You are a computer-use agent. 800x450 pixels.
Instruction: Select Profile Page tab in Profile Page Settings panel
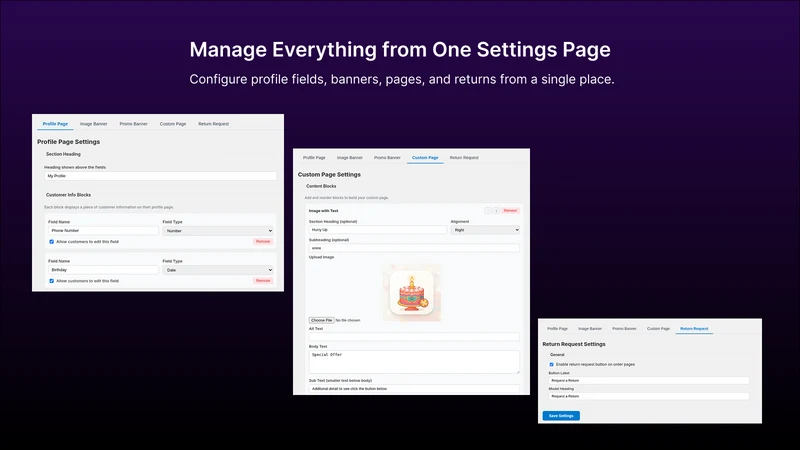[55, 123]
